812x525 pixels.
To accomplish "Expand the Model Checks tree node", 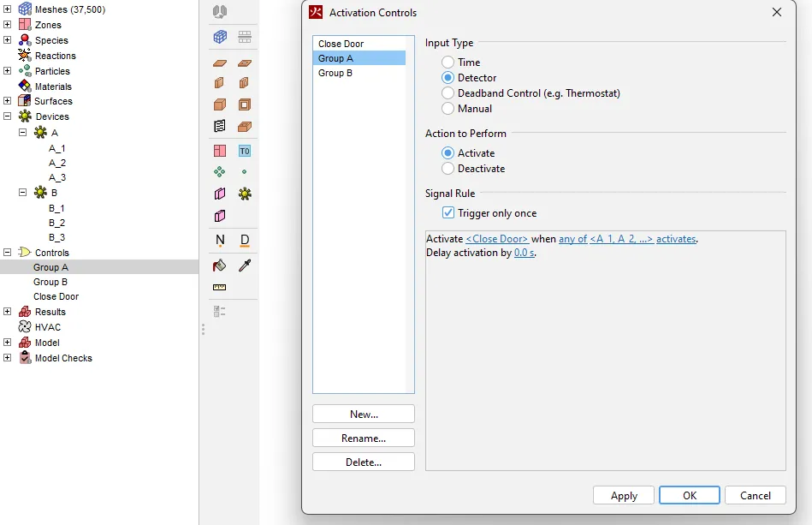I will [x=7, y=358].
